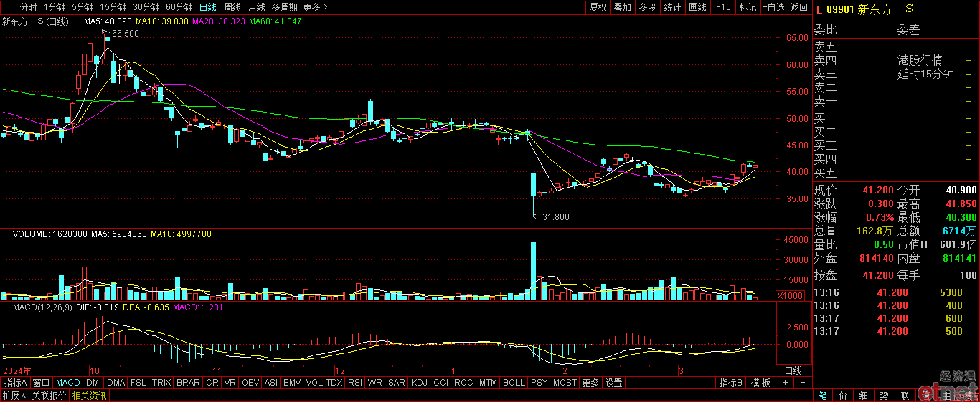Select the ROC indicator tab
This screenshot has width=980, height=402.
click(x=463, y=383)
